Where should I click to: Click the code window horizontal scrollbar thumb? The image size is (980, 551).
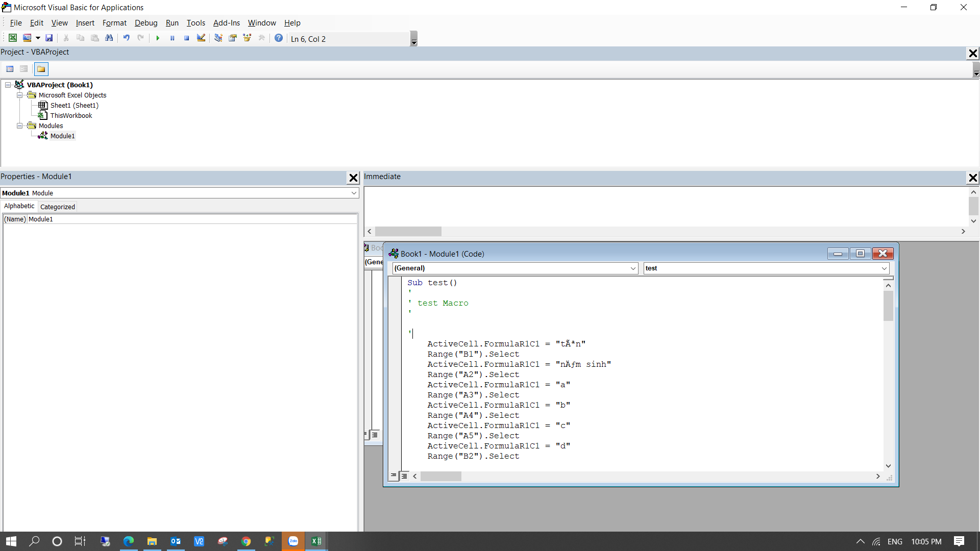440,476
